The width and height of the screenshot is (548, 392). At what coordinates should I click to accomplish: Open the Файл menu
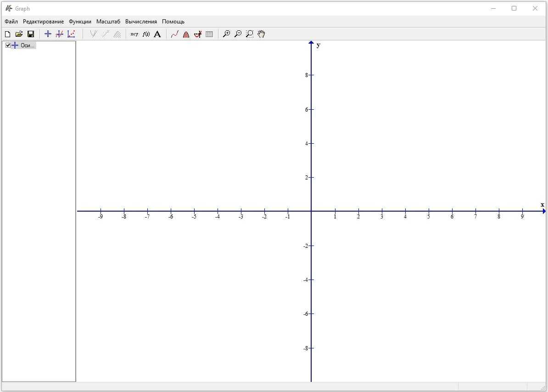11,22
